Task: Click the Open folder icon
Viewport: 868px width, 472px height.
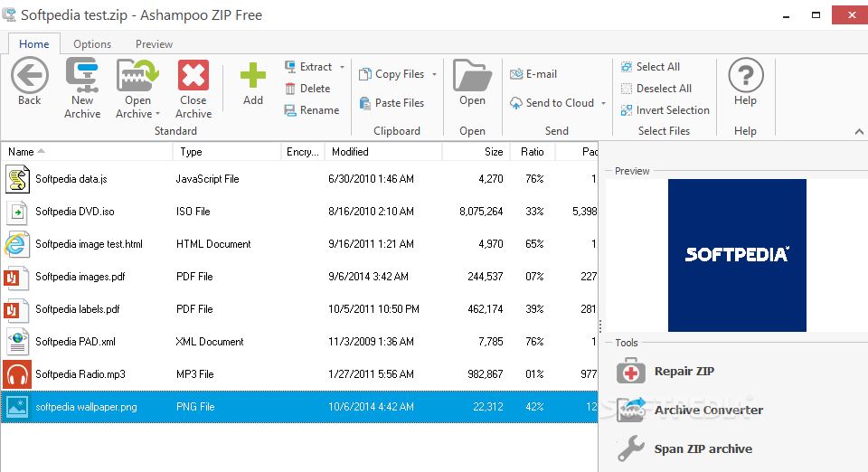Action: click(x=472, y=75)
